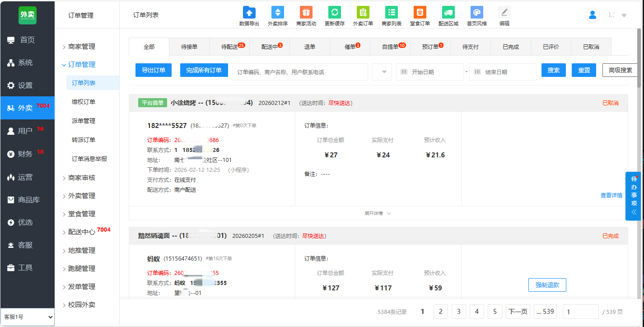Click the 配送区域 truck icon
644x327 pixels.
[448, 13]
